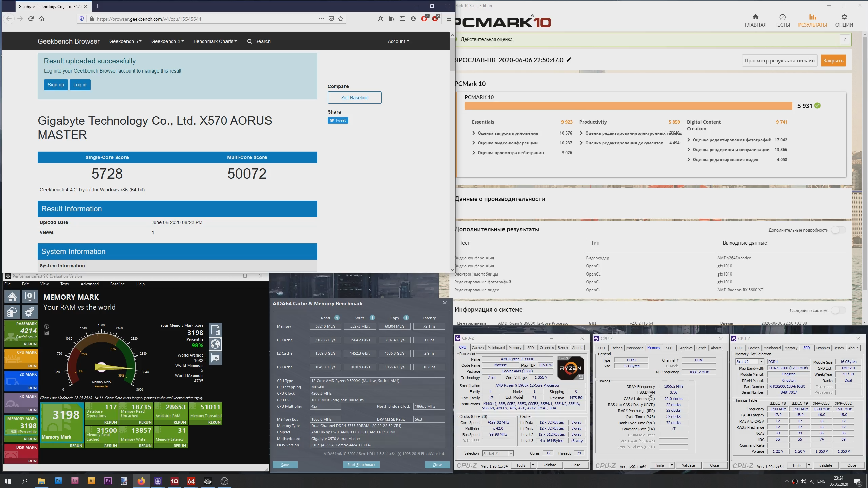This screenshot has height=488, width=868.
Task: Click the question mark help button in PCMark
Action: point(845,39)
